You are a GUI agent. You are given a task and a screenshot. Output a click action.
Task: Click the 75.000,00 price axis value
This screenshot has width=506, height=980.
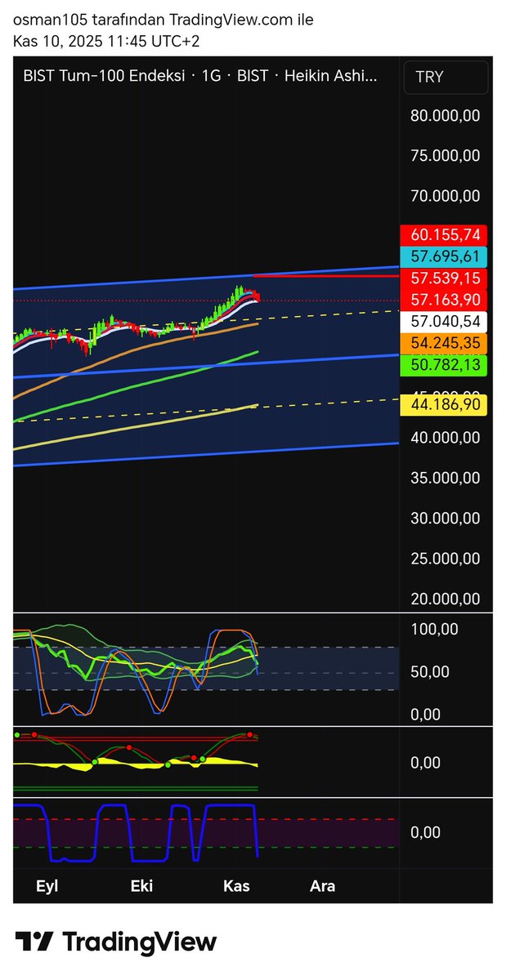pyautogui.click(x=445, y=155)
